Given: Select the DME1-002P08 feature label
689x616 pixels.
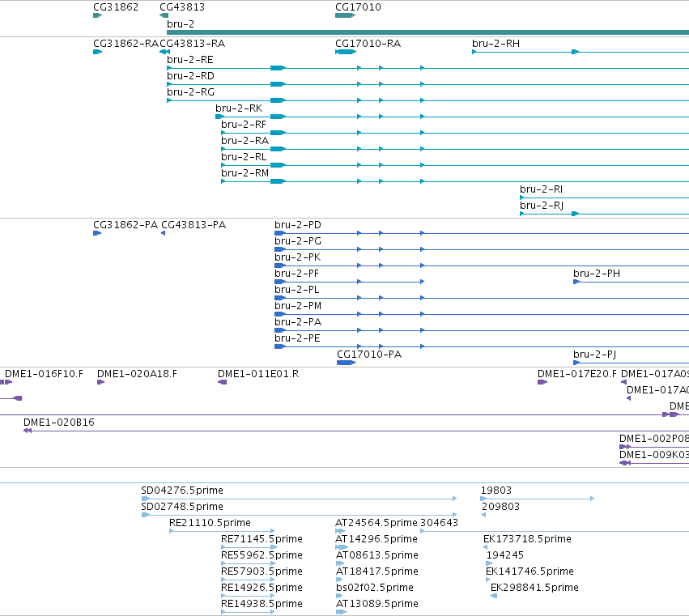Looking at the screenshot, I should (654, 439).
